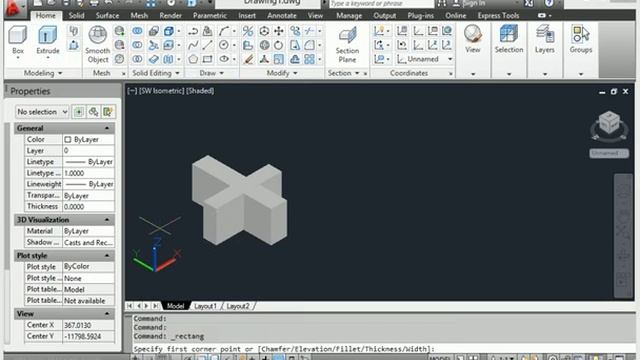Select the Arc draw tool
The width and height of the screenshot is (640, 360).
[224, 31]
